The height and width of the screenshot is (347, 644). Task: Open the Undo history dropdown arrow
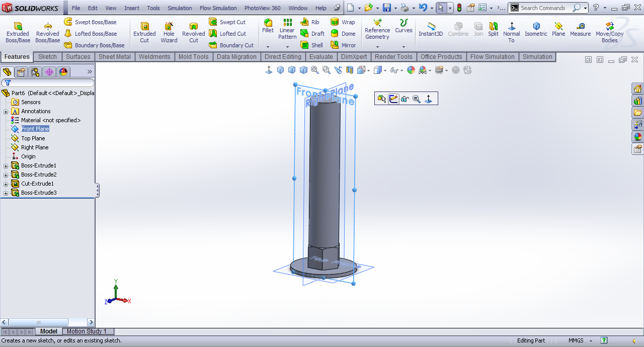pyautogui.click(x=432, y=8)
